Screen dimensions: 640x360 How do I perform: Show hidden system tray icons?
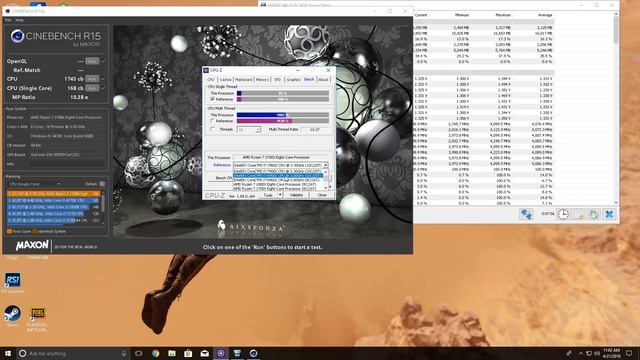[x=581, y=353]
